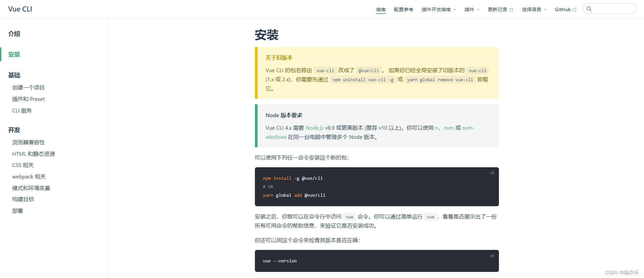
Task: Open 部署 in the sidebar
Action: point(18,211)
